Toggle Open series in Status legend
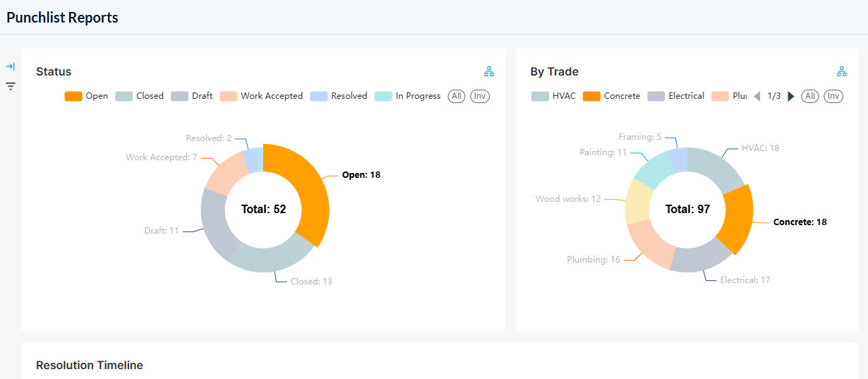This screenshot has height=379, width=868. tap(86, 96)
